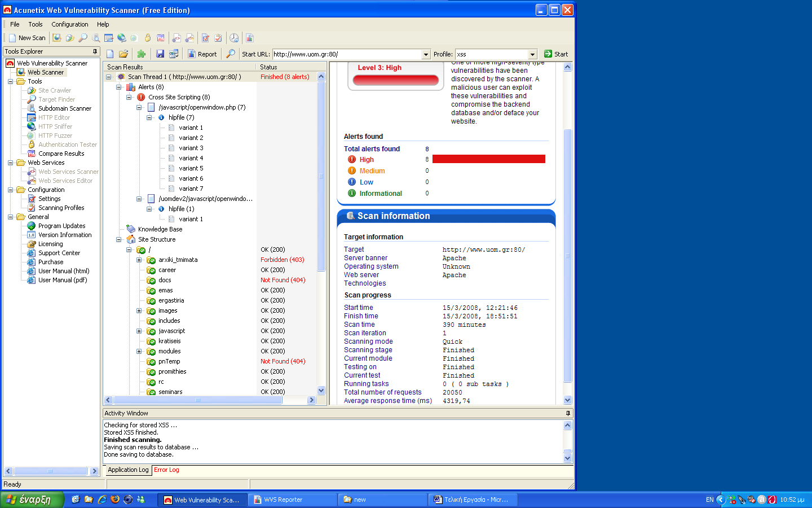This screenshot has width=812, height=508.
Task: Open HTTP Editor icon in top toolbar
Action: [x=109, y=38]
